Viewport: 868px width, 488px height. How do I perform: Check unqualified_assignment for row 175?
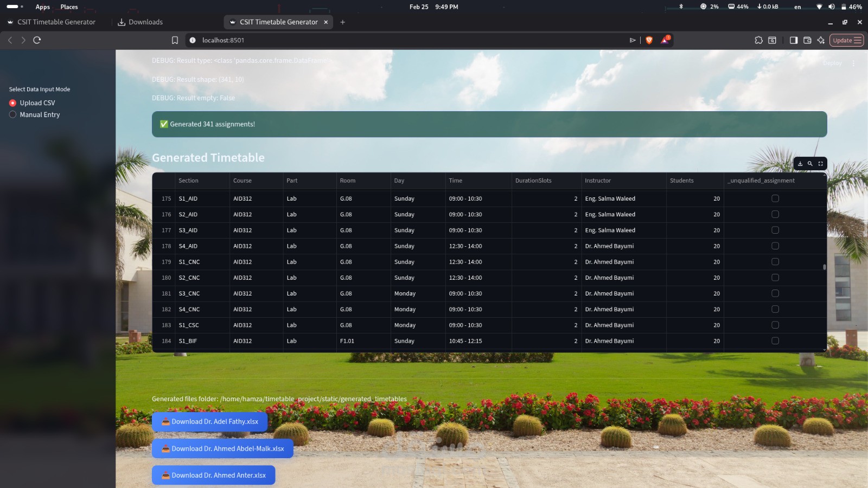[775, 198]
